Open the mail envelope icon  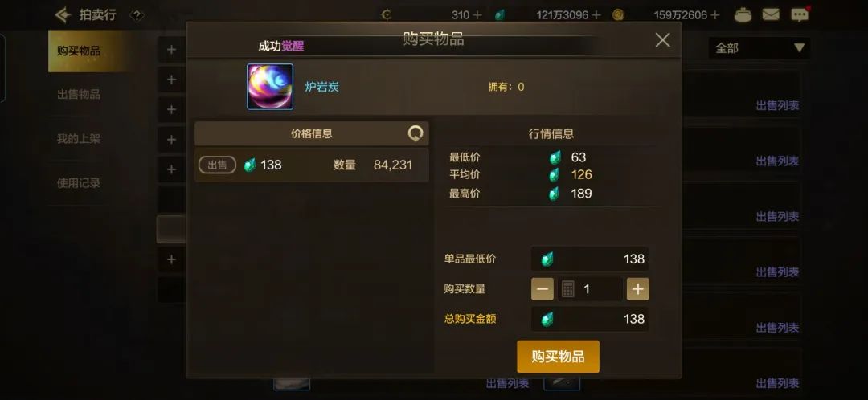[x=771, y=15]
